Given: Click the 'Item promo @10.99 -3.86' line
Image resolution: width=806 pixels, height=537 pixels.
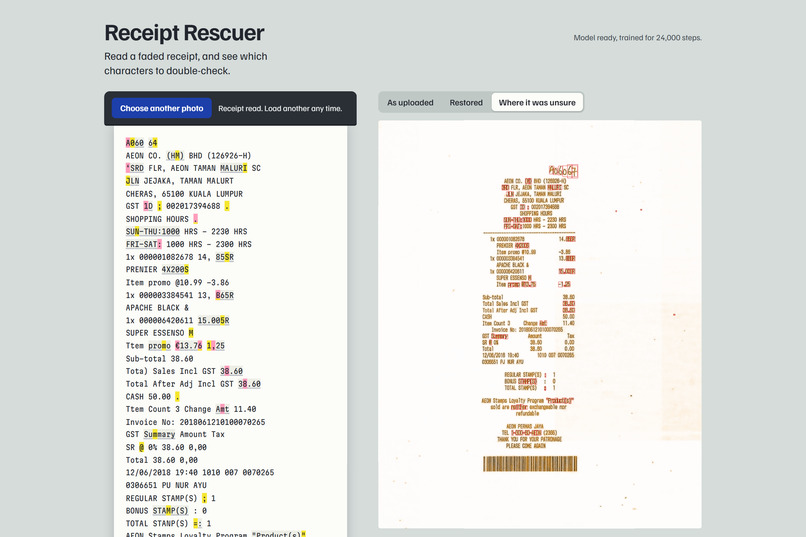Looking at the screenshot, I should click(x=177, y=282).
